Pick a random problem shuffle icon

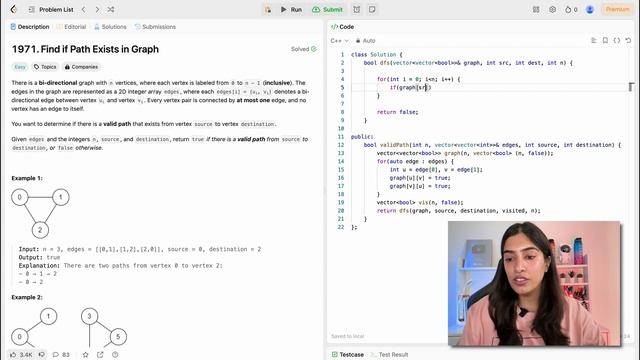click(111, 9)
